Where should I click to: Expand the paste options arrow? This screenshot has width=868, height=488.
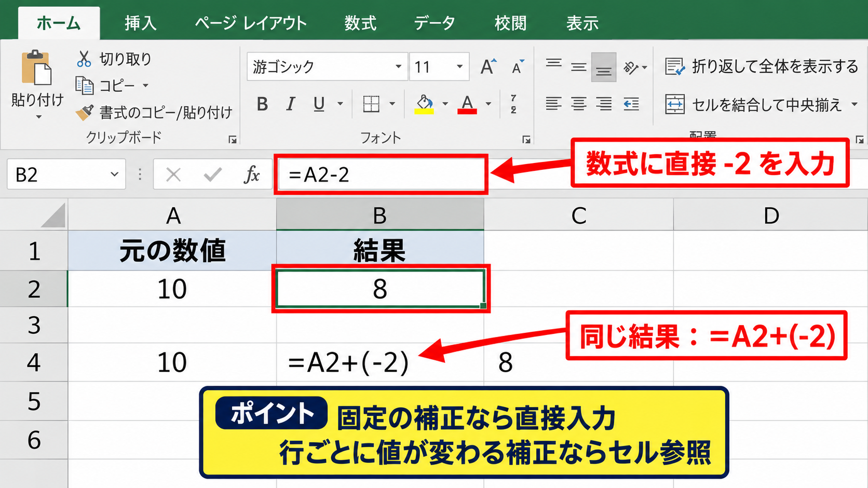[38, 117]
